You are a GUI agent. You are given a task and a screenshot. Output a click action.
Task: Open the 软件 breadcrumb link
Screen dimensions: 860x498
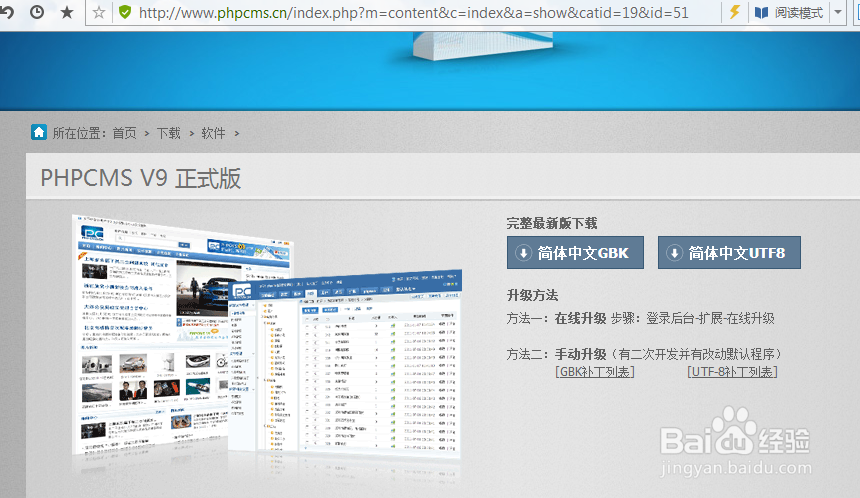click(x=213, y=133)
